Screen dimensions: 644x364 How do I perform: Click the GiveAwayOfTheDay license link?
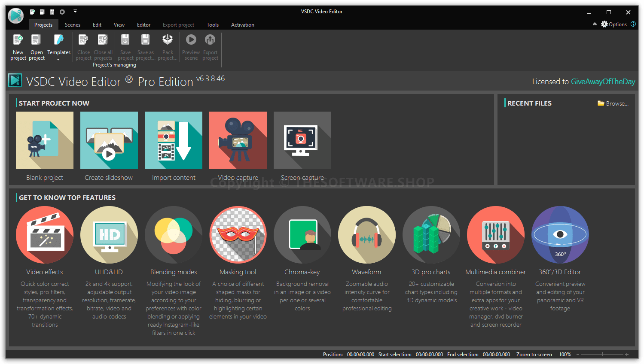(x=603, y=82)
